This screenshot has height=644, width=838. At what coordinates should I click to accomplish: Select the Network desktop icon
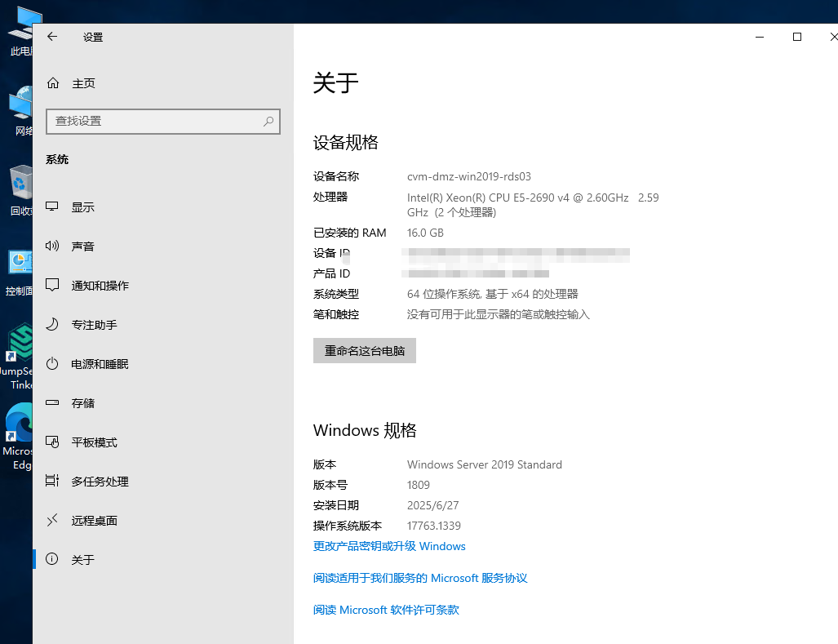[21, 111]
